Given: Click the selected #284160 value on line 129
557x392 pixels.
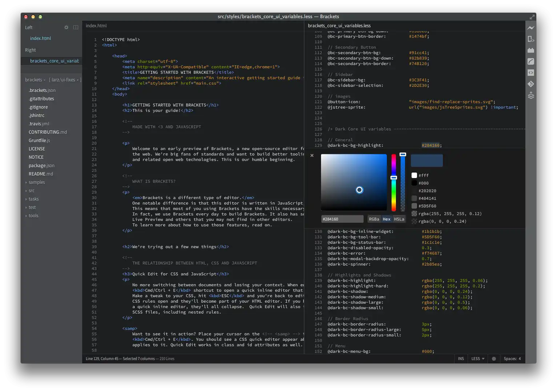Looking at the screenshot, I should [x=430, y=145].
